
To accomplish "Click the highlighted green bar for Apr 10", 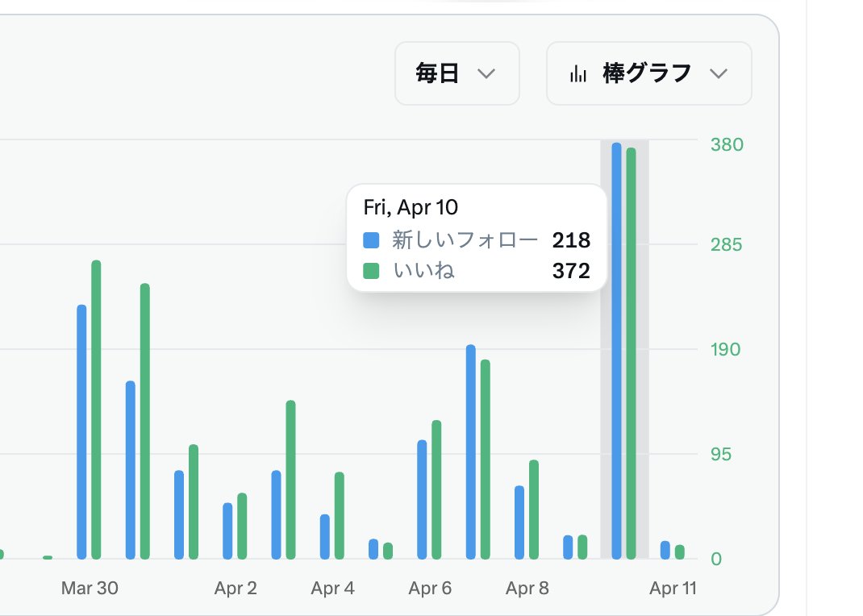I will click(632, 354).
